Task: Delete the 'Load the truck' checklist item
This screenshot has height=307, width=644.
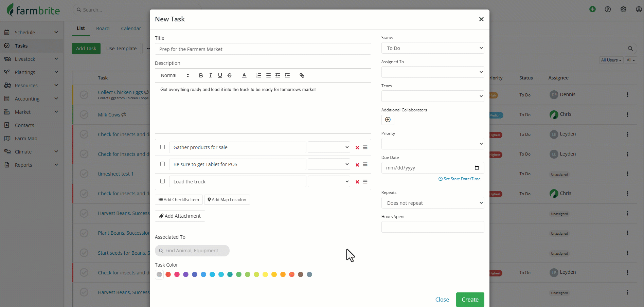Action: (357, 182)
